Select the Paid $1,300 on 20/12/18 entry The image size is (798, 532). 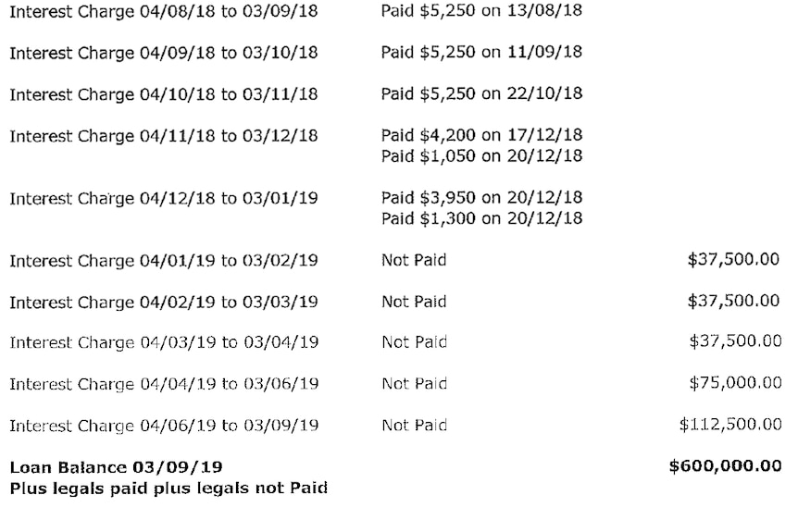[x=481, y=218]
